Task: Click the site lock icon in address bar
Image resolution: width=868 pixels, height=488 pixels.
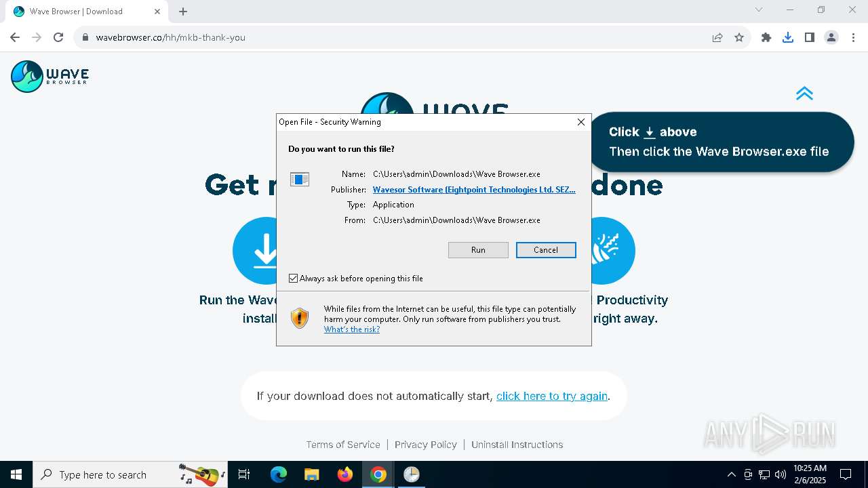Action: [85, 37]
